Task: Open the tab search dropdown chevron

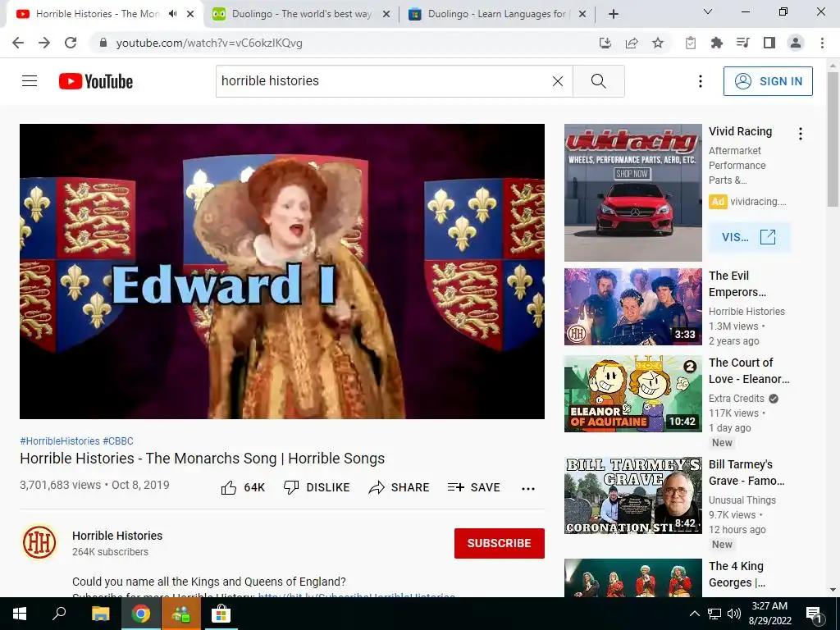Action: pyautogui.click(x=708, y=11)
